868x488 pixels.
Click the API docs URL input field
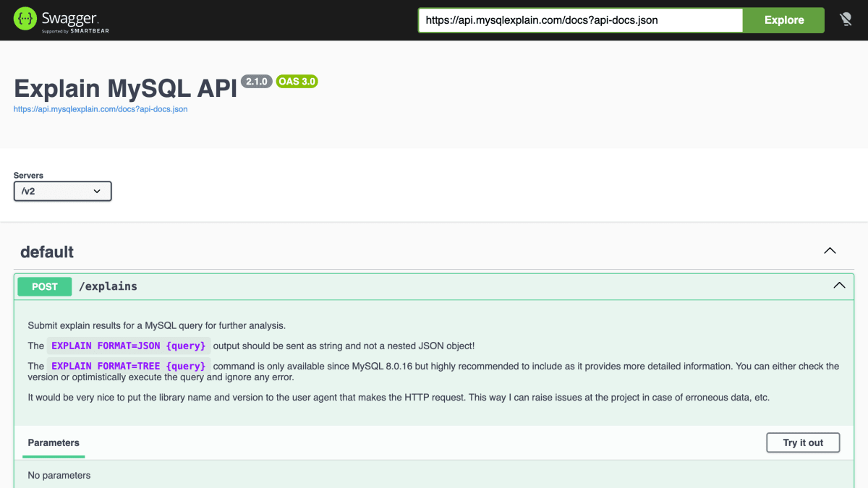click(x=580, y=20)
